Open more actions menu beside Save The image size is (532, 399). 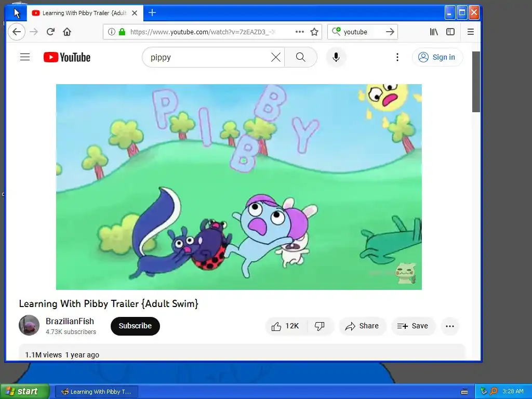(450, 326)
